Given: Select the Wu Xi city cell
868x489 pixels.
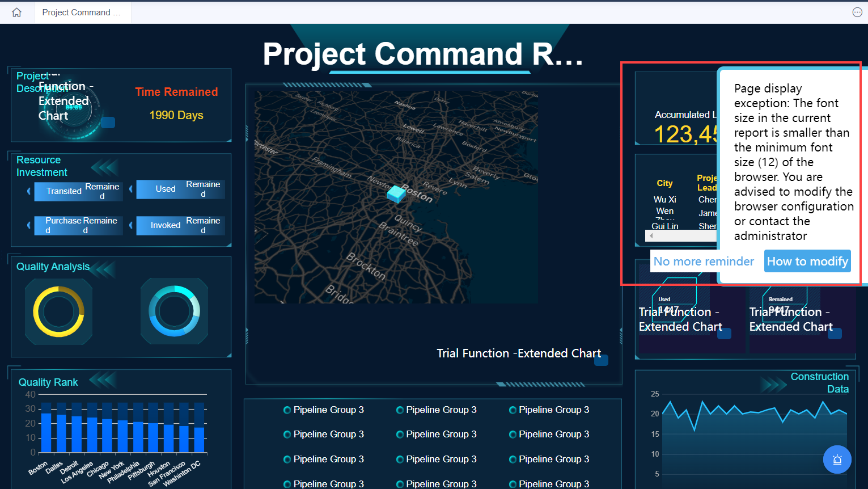Looking at the screenshot, I should coord(664,200).
